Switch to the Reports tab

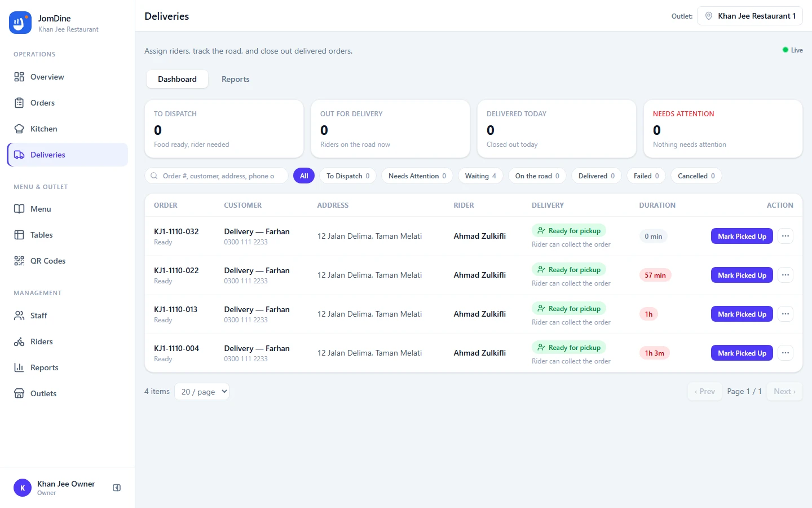pyautogui.click(x=235, y=79)
